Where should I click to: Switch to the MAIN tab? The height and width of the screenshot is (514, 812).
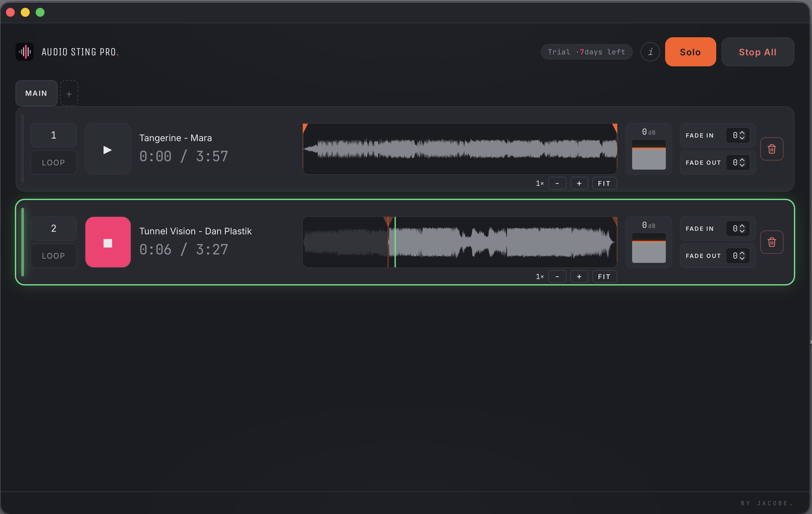coord(37,94)
